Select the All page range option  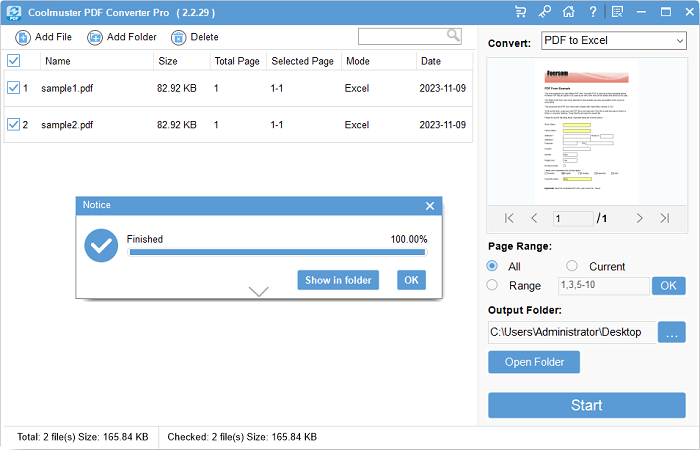[x=492, y=266]
